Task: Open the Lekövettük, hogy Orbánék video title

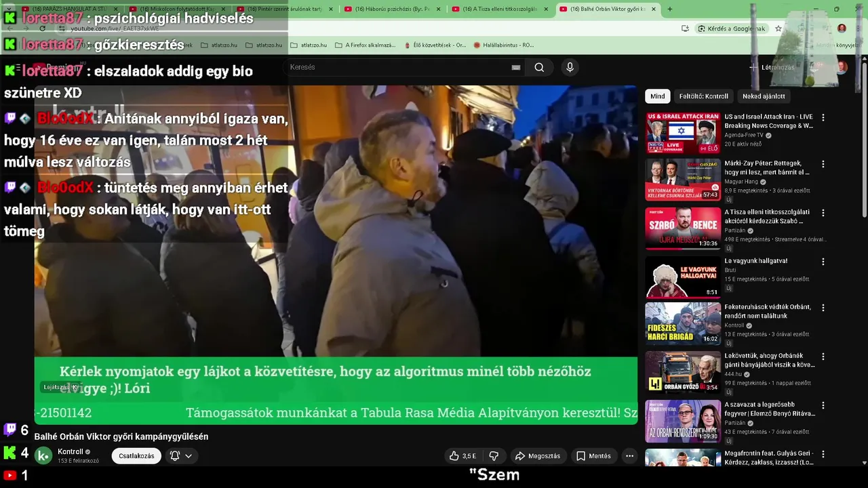Action: pos(769,360)
